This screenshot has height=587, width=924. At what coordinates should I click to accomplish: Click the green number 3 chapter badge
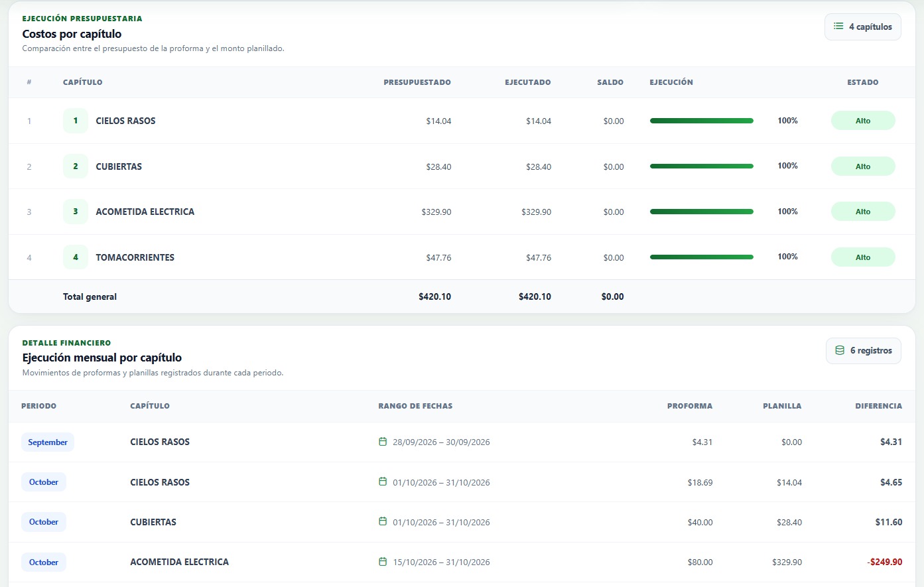point(76,212)
